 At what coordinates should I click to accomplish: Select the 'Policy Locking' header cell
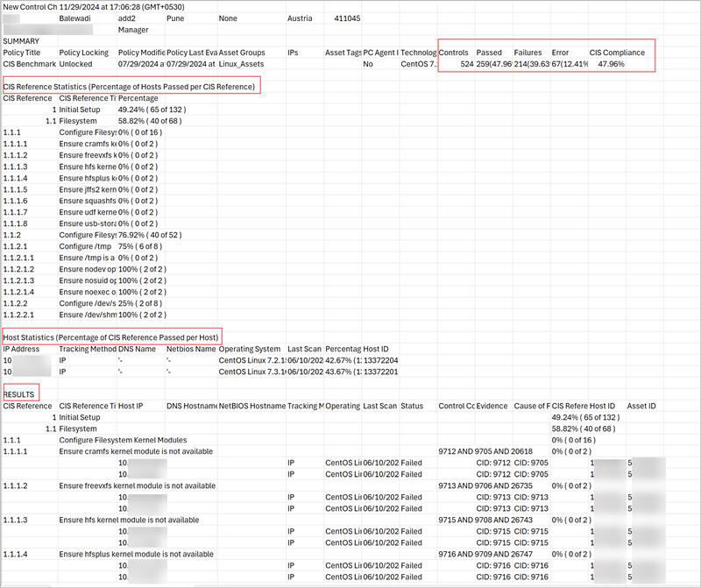point(83,53)
